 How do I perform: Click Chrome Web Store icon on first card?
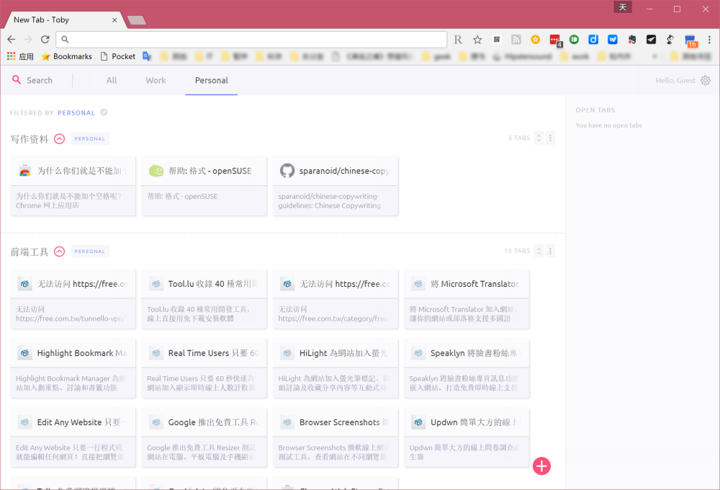pos(25,171)
